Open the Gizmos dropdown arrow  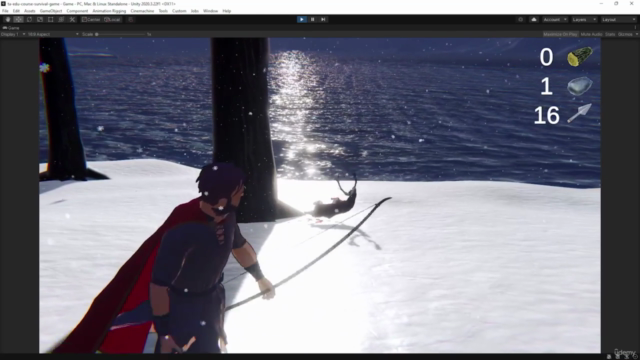point(636,34)
